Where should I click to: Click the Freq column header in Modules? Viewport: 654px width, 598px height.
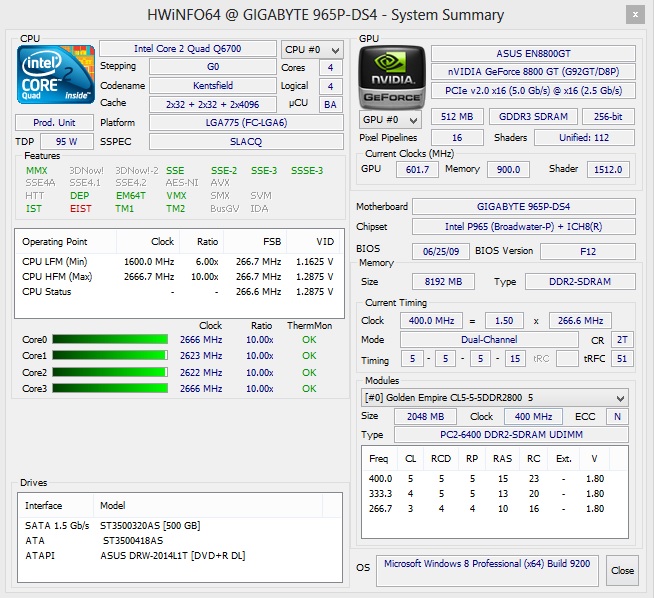tap(379, 458)
